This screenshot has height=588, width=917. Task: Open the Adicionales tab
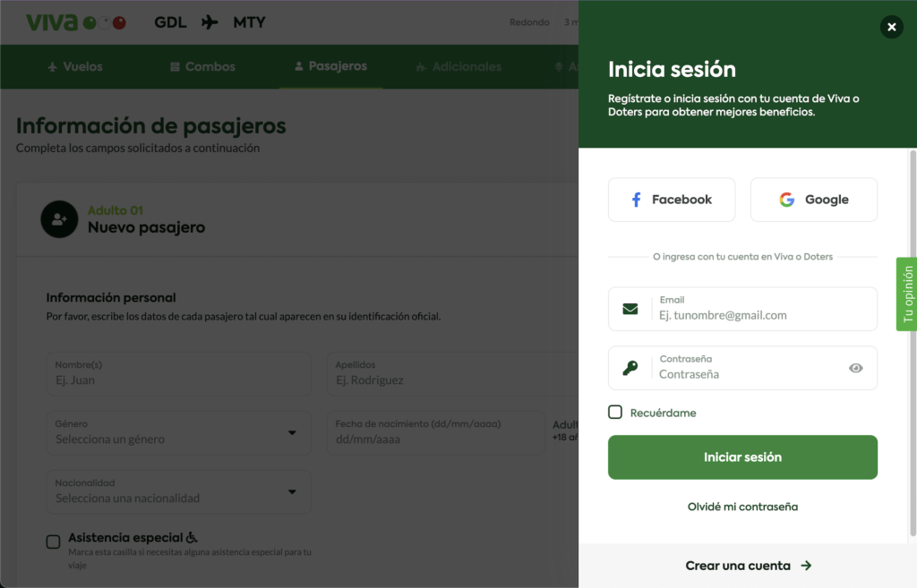pos(458,66)
